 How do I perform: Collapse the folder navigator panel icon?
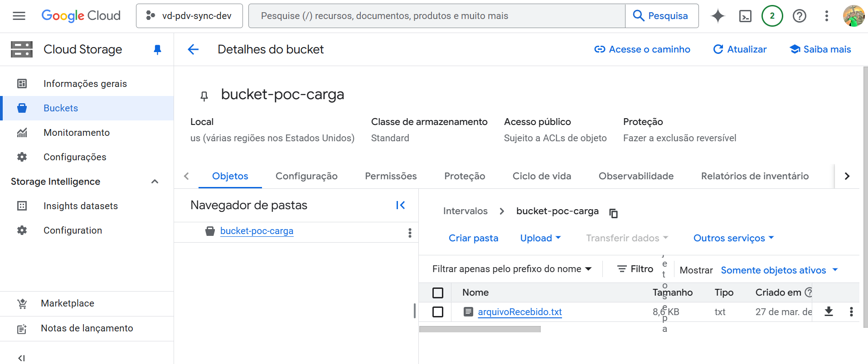[400, 205]
